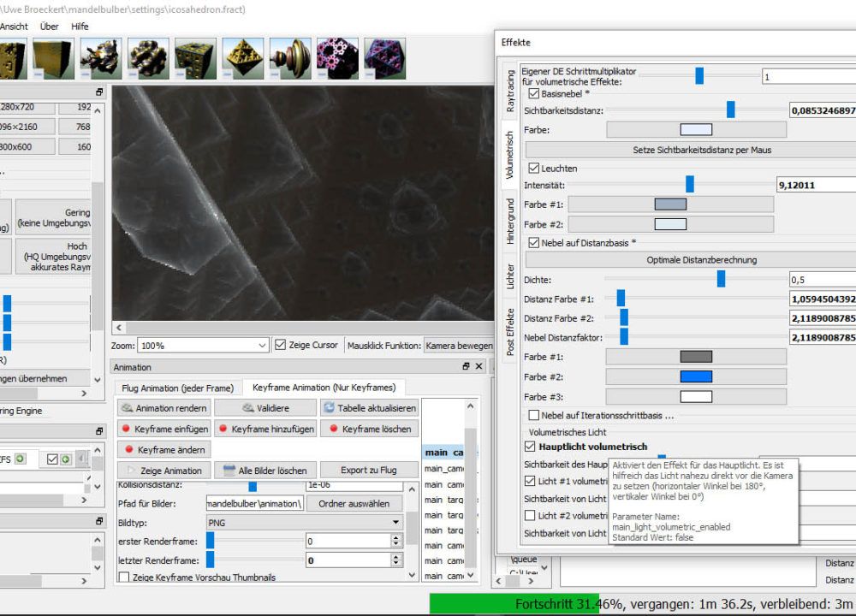Toggle the Leuchten checkbox
The image size is (856, 616).
(x=534, y=168)
